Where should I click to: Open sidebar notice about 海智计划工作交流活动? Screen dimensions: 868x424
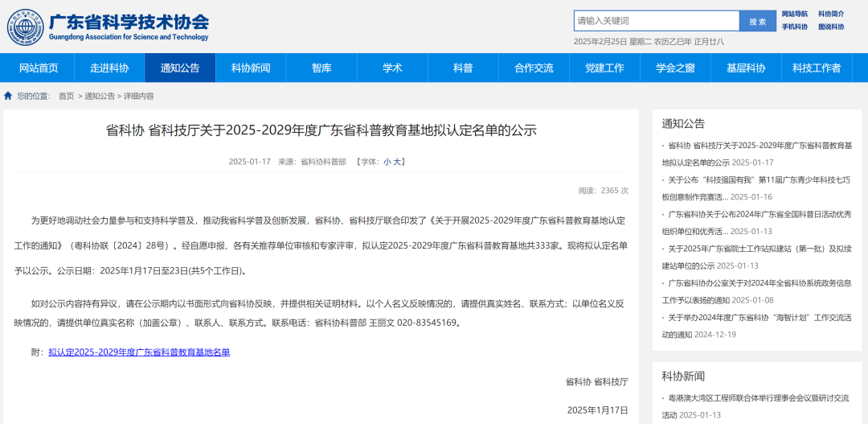click(x=757, y=326)
